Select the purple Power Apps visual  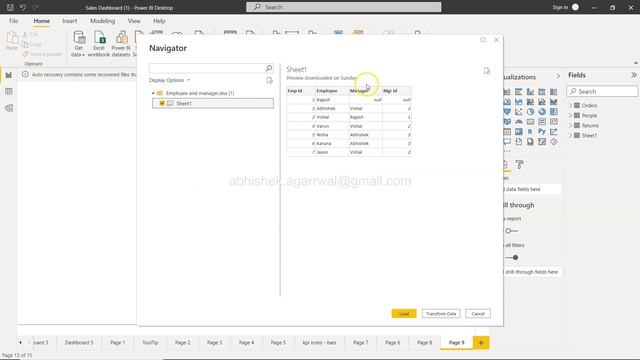tap(553, 142)
